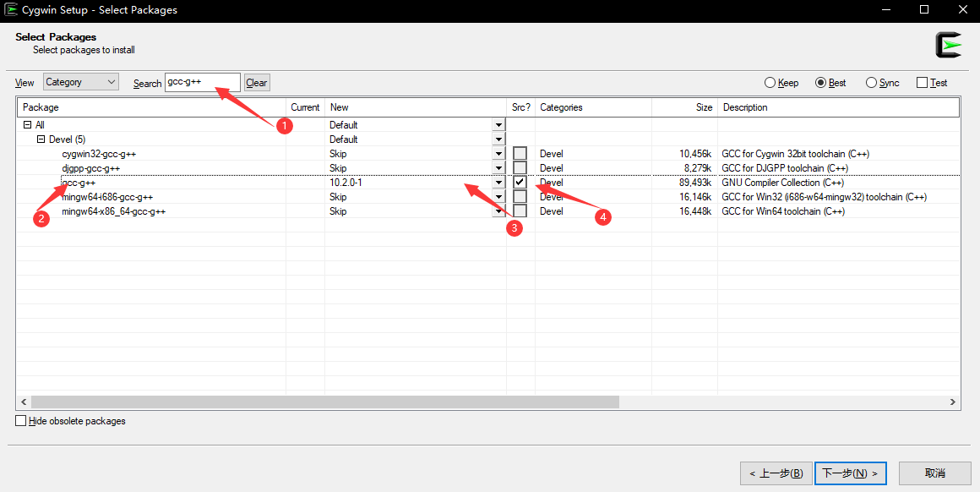
Task: Click the scrollbar's right arrow
Action: click(953, 402)
